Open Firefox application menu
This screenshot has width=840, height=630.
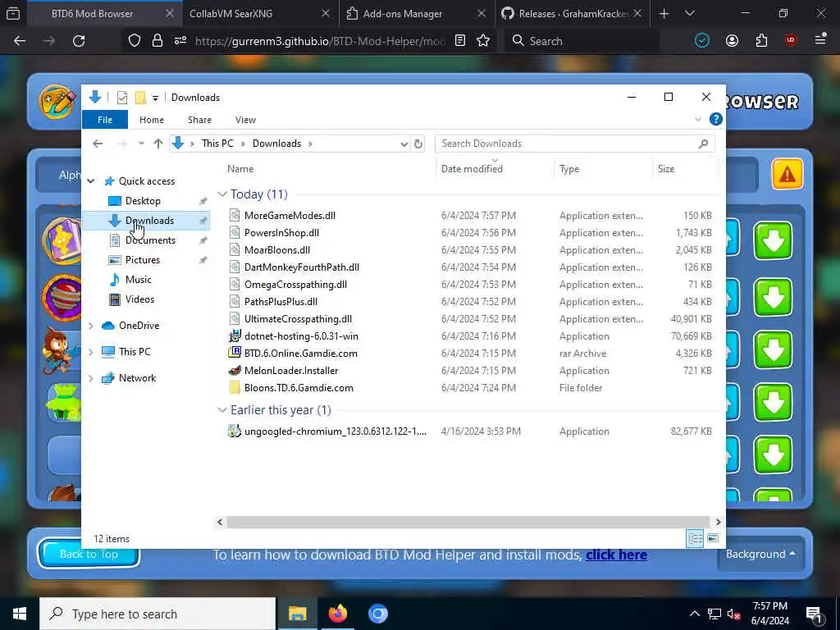tap(820, 39)
